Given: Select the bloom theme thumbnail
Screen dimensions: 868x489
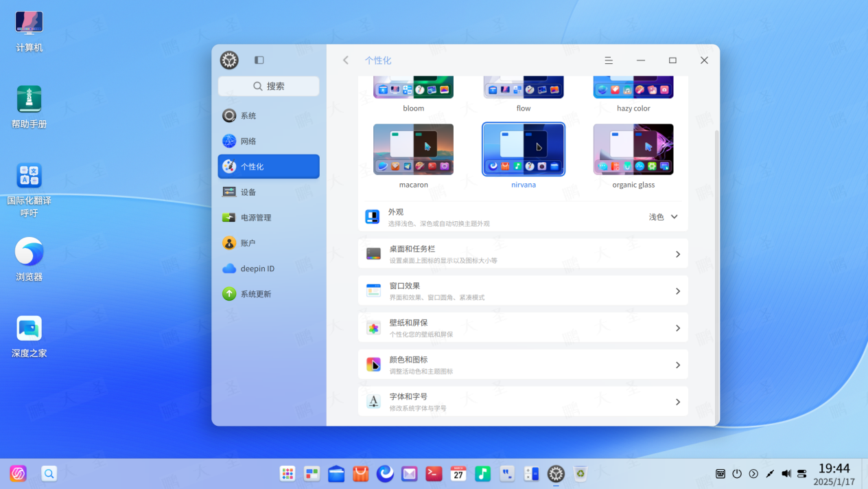Looking at the screenshot, I should (413, 87).
